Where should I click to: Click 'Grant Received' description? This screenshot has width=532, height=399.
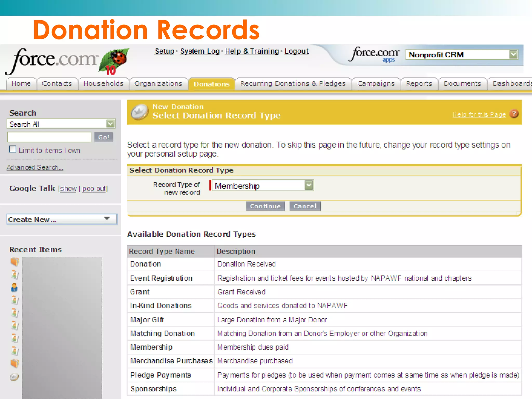tap(241, 292)
